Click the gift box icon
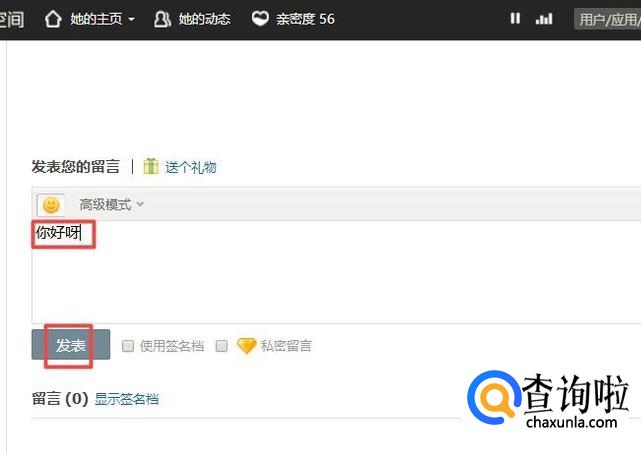Screen dimensions: 641x453 coord(151,166)
